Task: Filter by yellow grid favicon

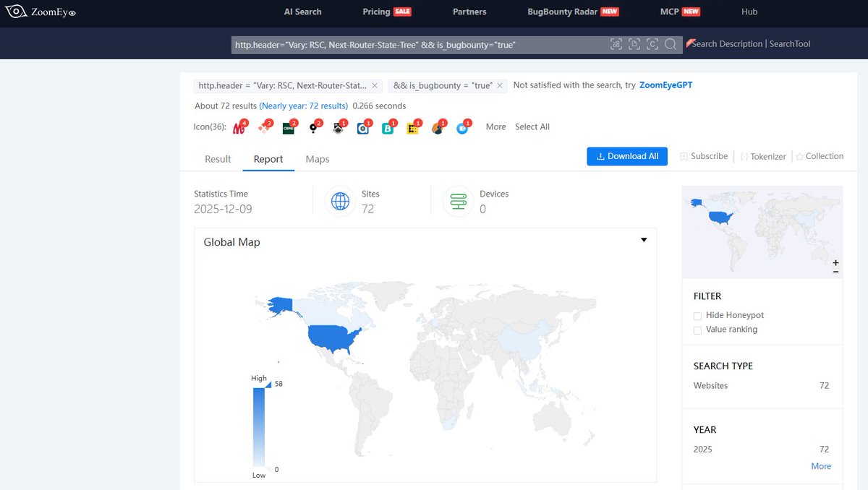Action: coord(412,128)
